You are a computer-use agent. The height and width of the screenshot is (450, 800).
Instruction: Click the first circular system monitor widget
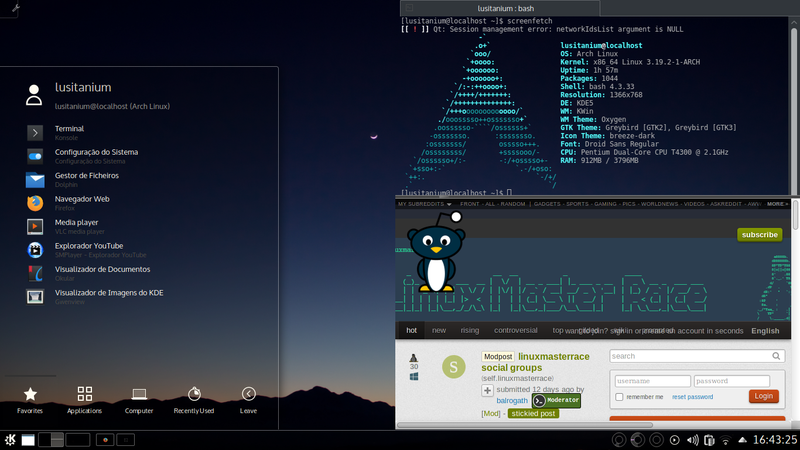(619, 440)
